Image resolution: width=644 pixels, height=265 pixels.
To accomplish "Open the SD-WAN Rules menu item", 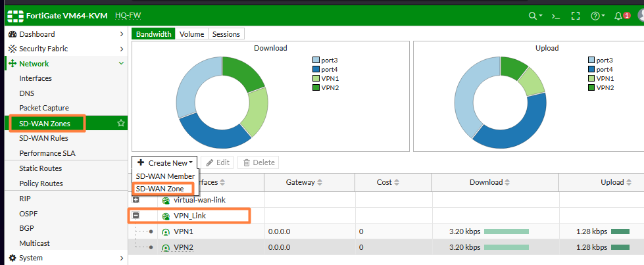I will pos(43,138).
